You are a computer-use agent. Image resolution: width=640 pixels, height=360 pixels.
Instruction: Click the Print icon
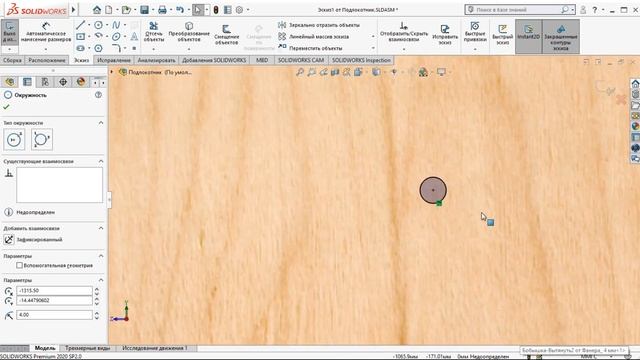click(162, 9)
